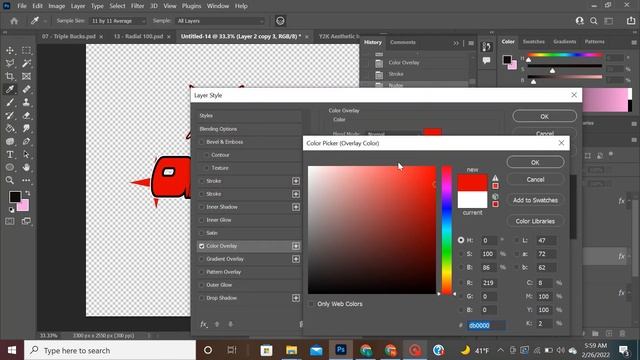The image size is (640, 360).
Task: Select the Path Selection tool
Action: click(26, 155)
